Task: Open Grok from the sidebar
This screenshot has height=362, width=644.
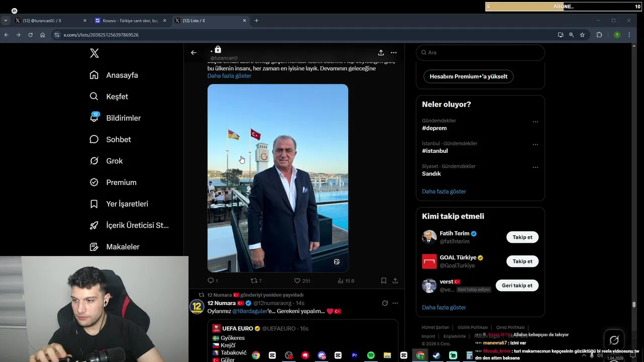Action: (106, 161)
